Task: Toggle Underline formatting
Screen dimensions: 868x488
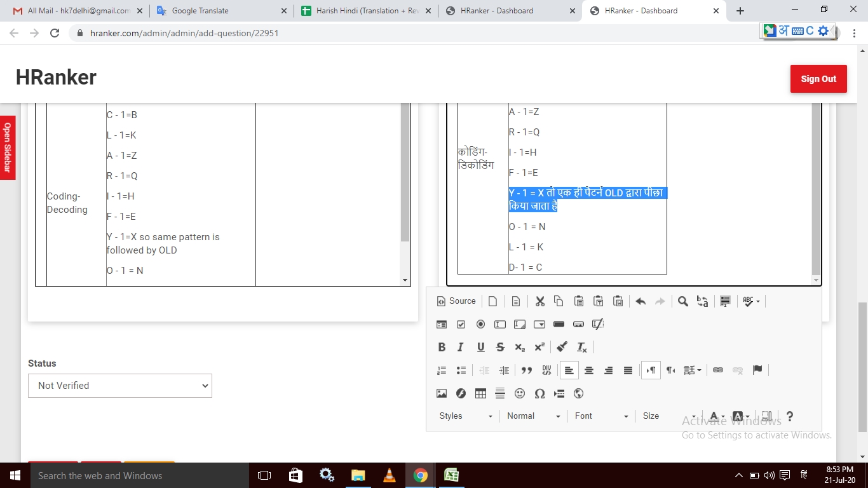Action: click(x=480, y=347)
